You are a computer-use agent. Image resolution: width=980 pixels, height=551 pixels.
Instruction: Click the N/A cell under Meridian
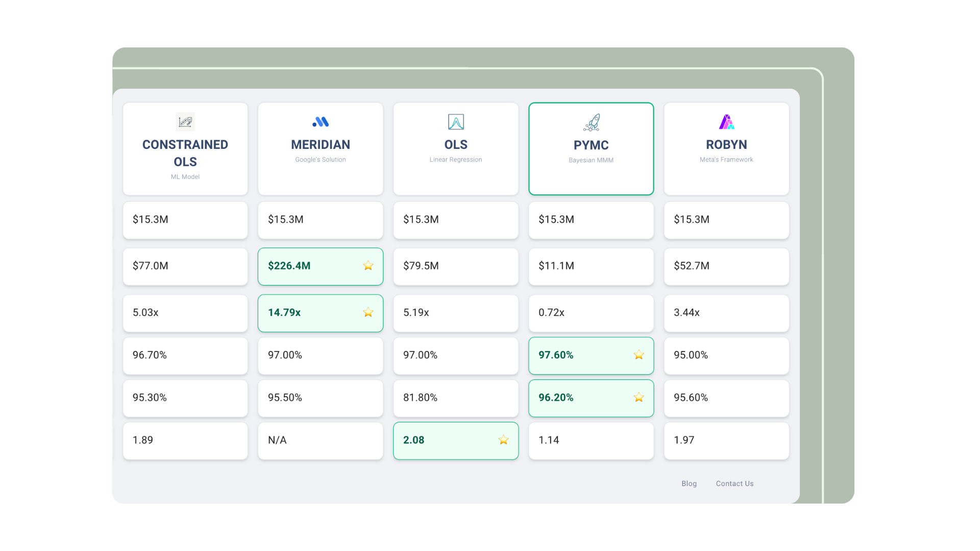(321, 440)
